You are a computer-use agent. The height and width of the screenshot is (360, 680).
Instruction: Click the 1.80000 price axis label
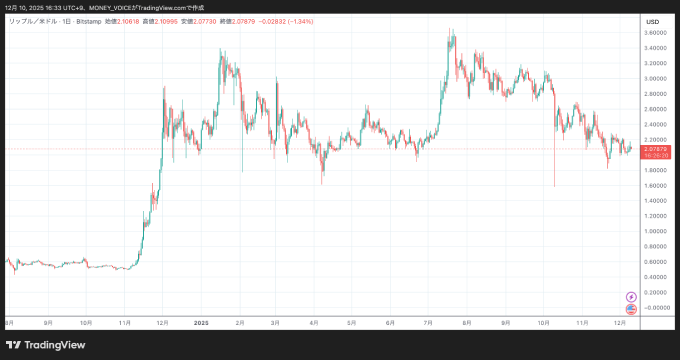[655, 170]
